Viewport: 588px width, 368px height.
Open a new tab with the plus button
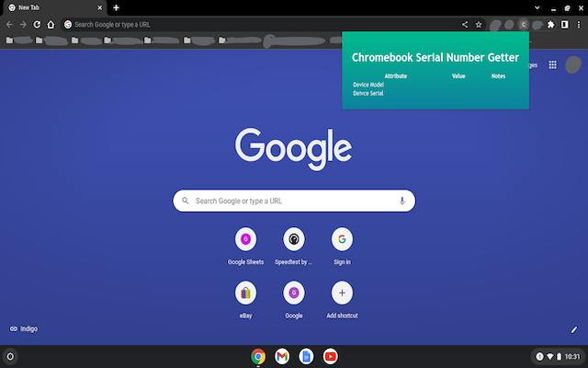116,7
